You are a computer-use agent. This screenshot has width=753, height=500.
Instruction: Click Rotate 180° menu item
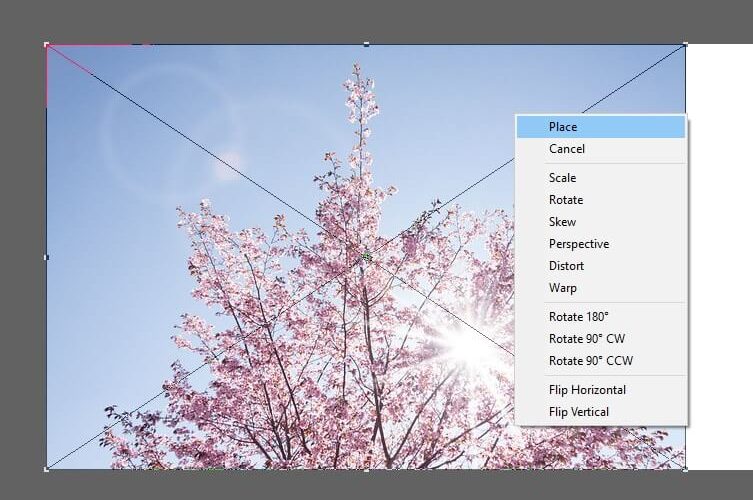click(x=601, y=317)
